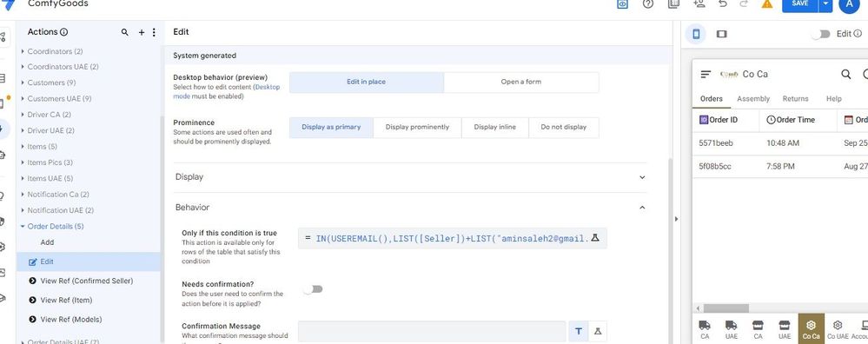The image size is (868, 344).
Task: Open the data table grid icon in header
Action: (x=673, y=3)
